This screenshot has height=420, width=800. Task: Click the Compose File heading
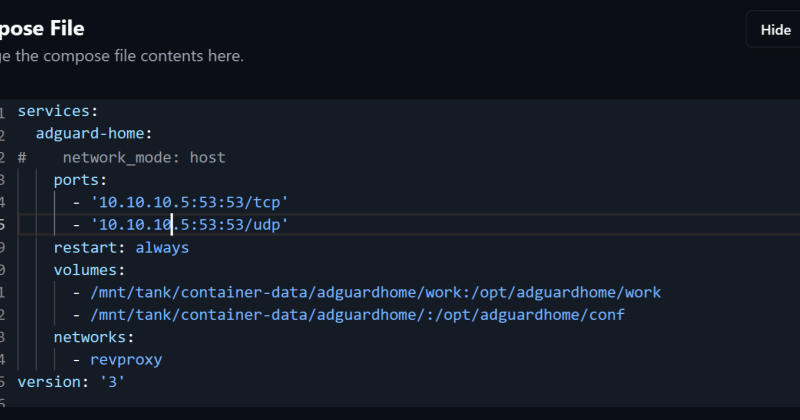tap(42, 29)
